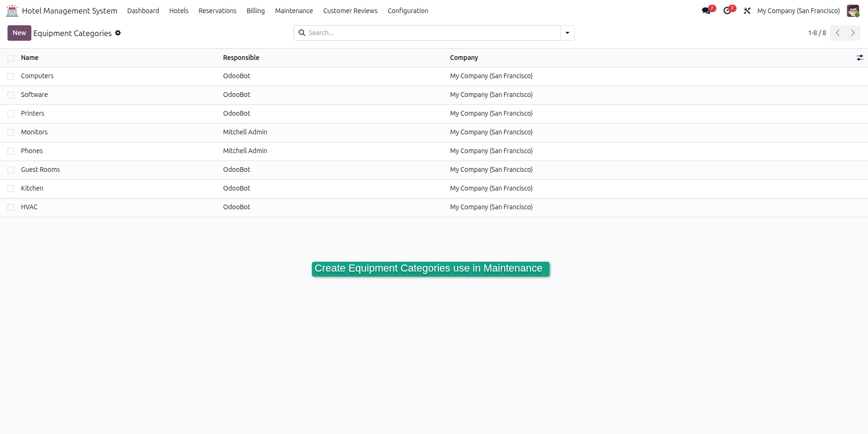Open the Customer Reviews menu
The height and width of the screenshot is (434, 868).
[x=350, y=11]
